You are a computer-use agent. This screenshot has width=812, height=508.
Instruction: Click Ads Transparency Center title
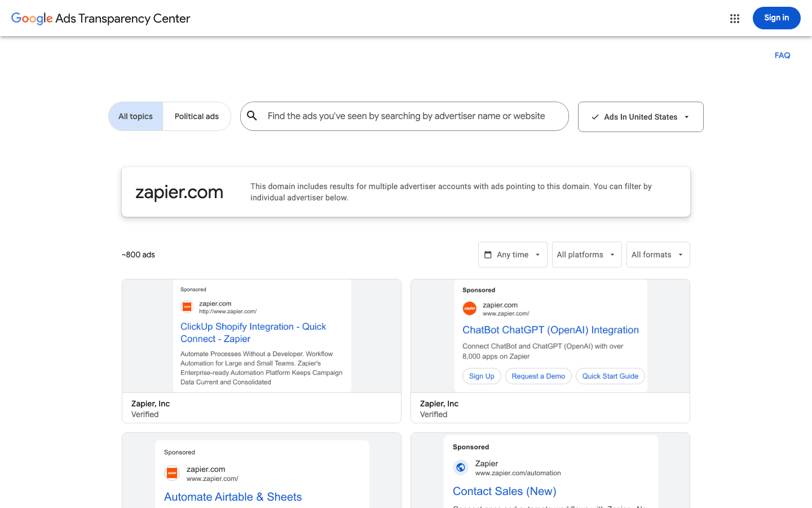pyautogui.click(x=123, y=19)
